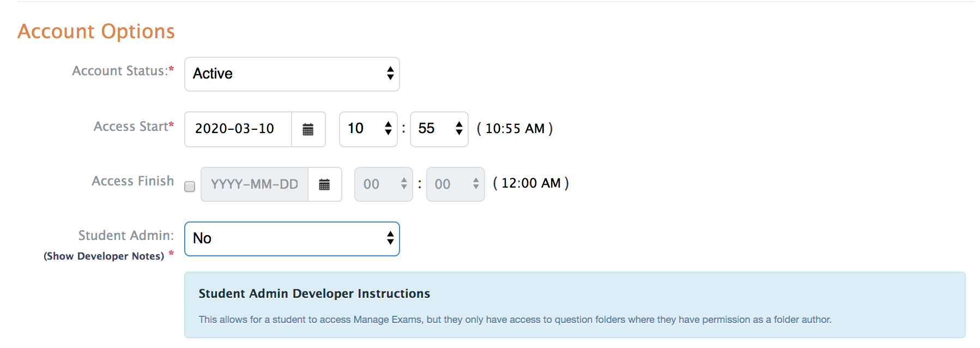Click the Show Developer Notes link
The image size is (980, 348).
(x=104, y=256)
